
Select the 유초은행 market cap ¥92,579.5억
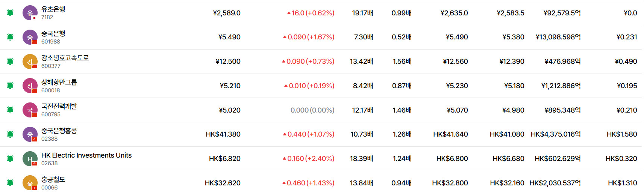point(562,13)
